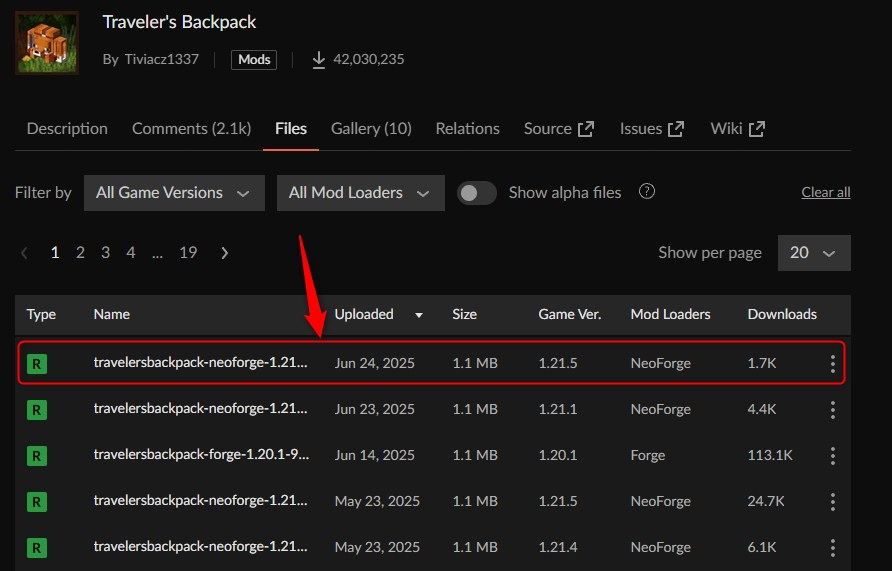Open the Comments (2.1k) tab

(x=191, y=129)
